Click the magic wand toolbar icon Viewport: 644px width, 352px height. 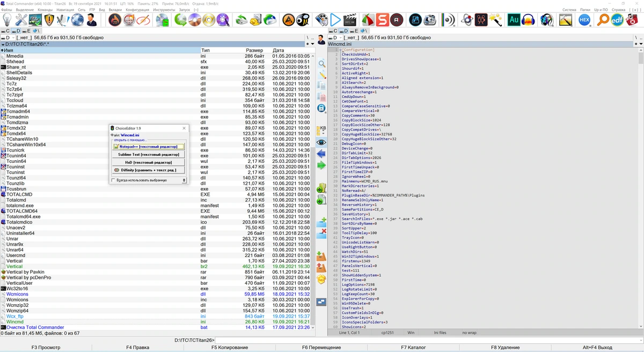coord(495,20)
